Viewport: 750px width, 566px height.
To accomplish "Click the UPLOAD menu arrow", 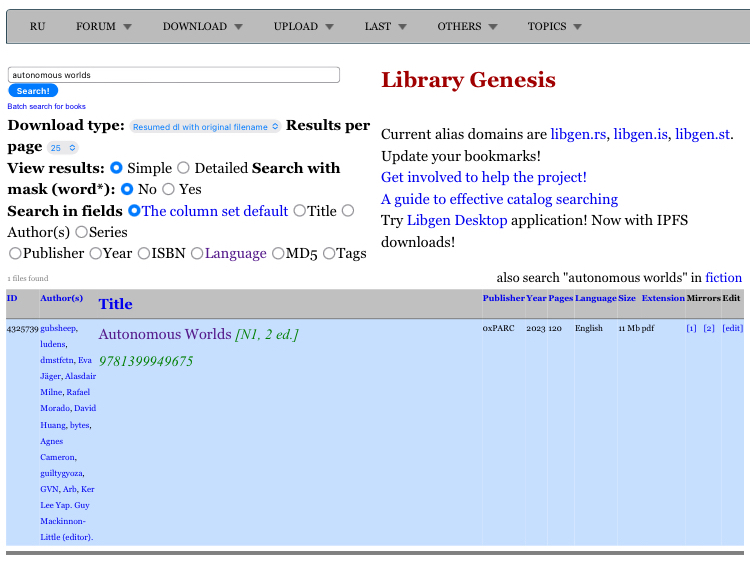I will pyautogui.click(x=329, y=27).
